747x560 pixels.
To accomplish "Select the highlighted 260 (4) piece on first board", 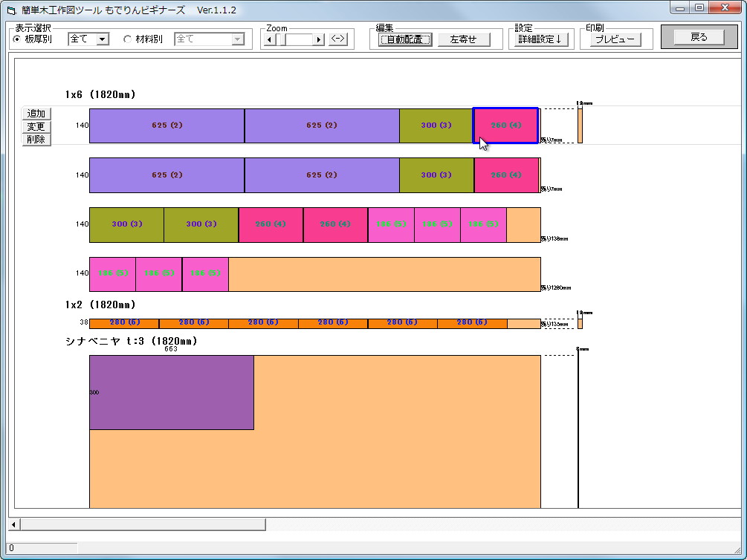I will (506, 126).
